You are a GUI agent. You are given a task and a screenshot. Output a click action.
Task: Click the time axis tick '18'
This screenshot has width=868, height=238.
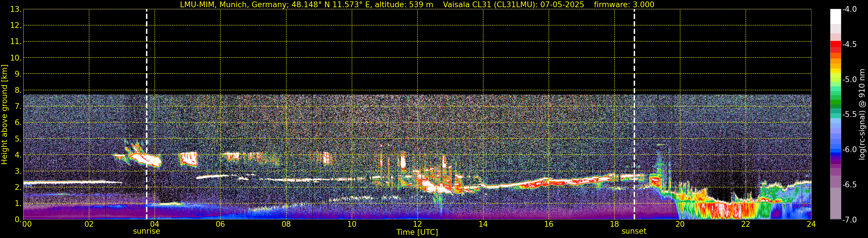pos(615,224)
